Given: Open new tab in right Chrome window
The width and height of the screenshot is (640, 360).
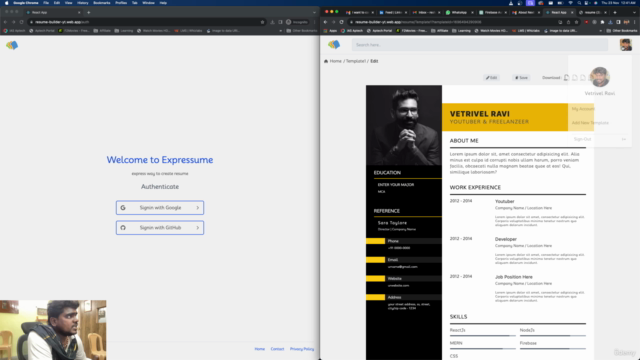Looking at the screenshot, I should pos(615,12).
